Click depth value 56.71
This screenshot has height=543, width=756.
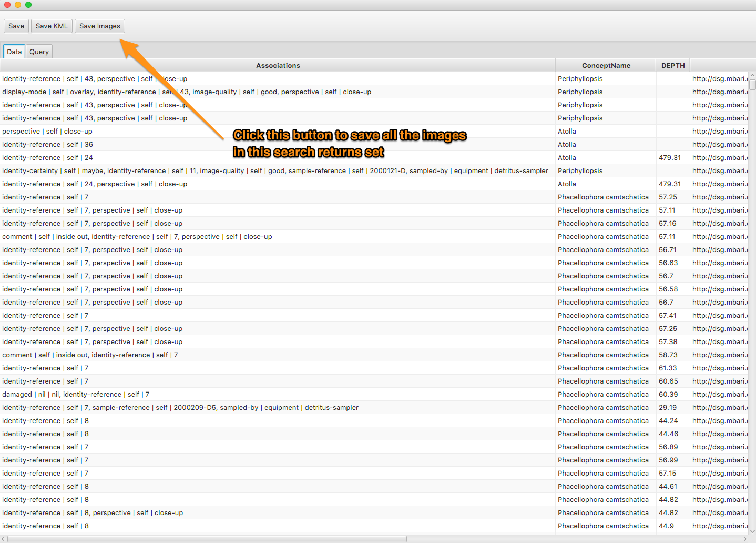pos(668,249)
